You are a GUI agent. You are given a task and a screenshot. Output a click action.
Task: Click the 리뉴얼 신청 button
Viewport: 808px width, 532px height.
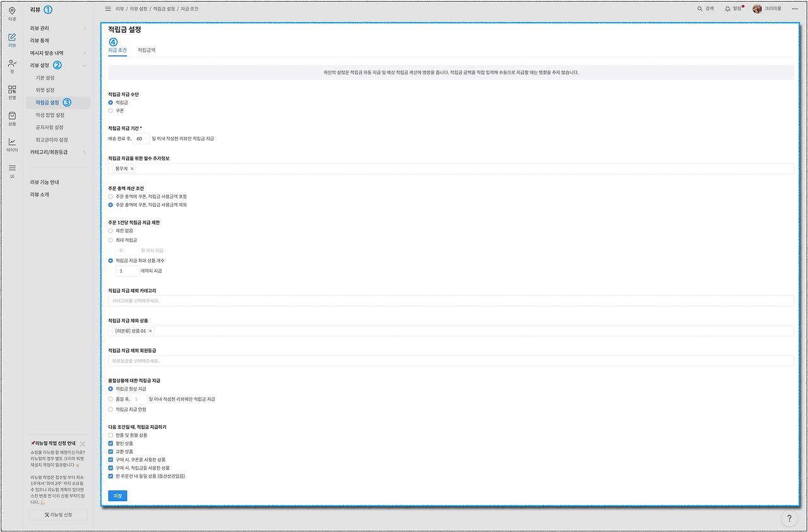tap(58, 515)
